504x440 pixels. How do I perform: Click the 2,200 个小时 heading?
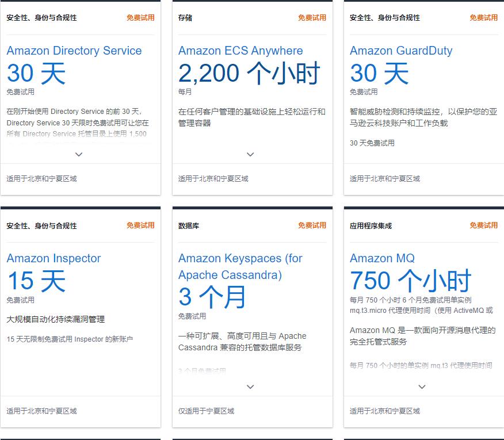point(249,74)
